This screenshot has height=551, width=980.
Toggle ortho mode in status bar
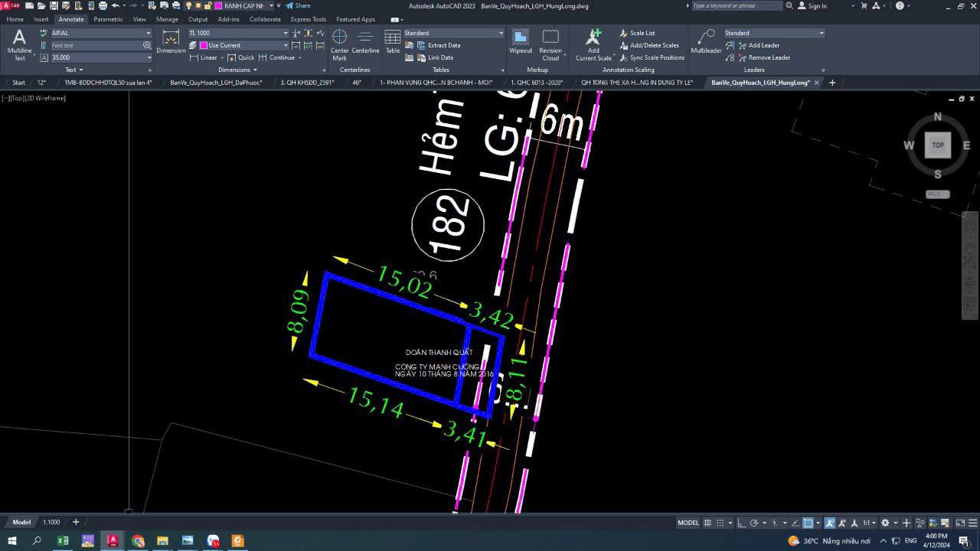[x=740, y=523]
